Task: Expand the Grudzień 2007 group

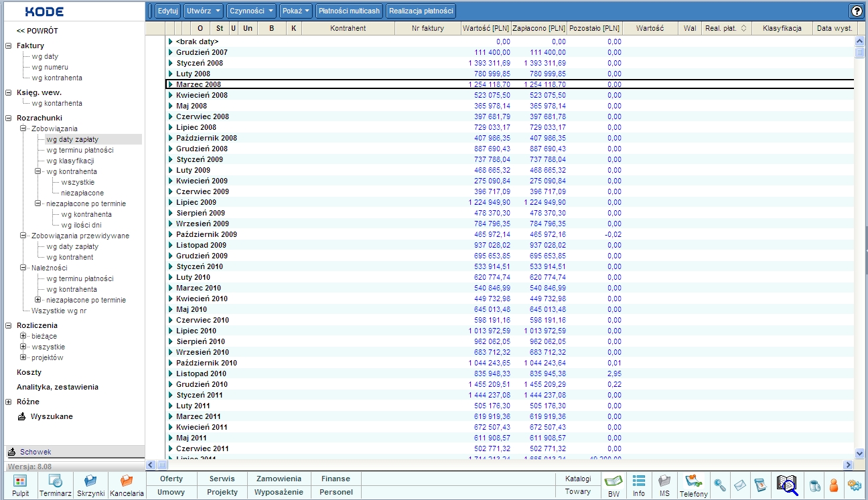Action: [171, 52]
